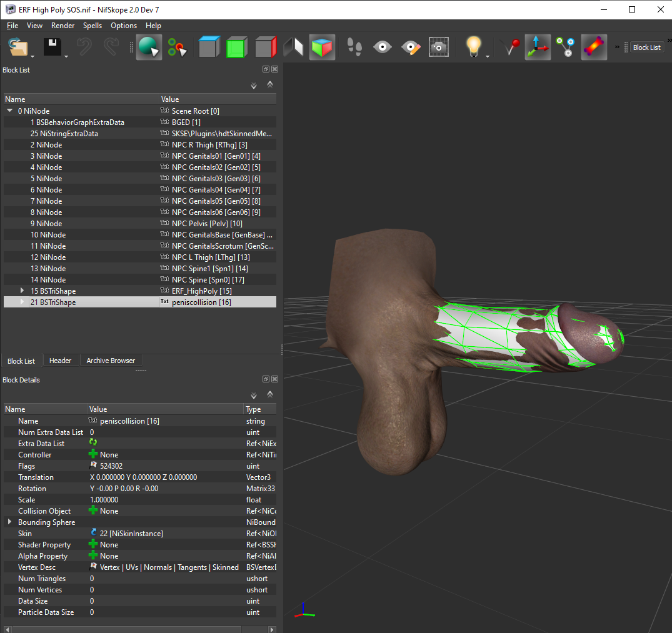Viewport: 672px width, 633px height.
Task: Click the Skin link icon for 22 NiSkinInstance
Action: (x=93, y=532)
